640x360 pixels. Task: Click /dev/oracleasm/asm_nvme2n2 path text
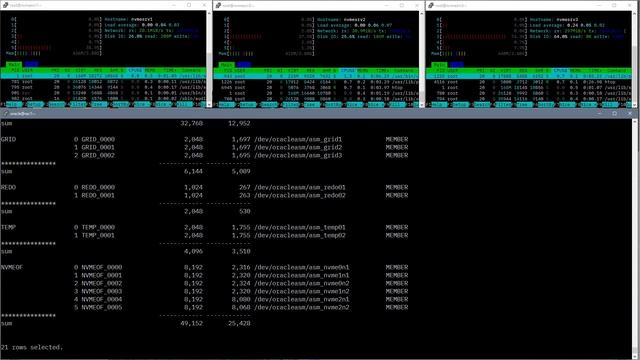point(302,307)
